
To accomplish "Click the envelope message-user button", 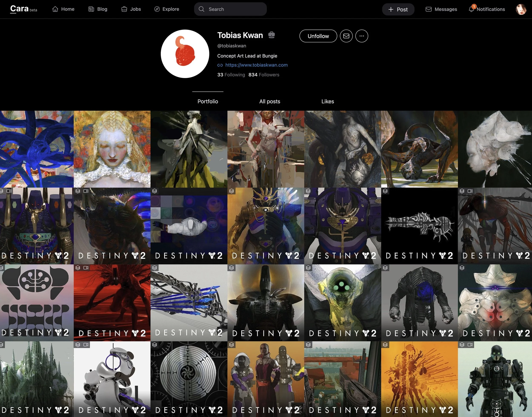I will (346, 36).
